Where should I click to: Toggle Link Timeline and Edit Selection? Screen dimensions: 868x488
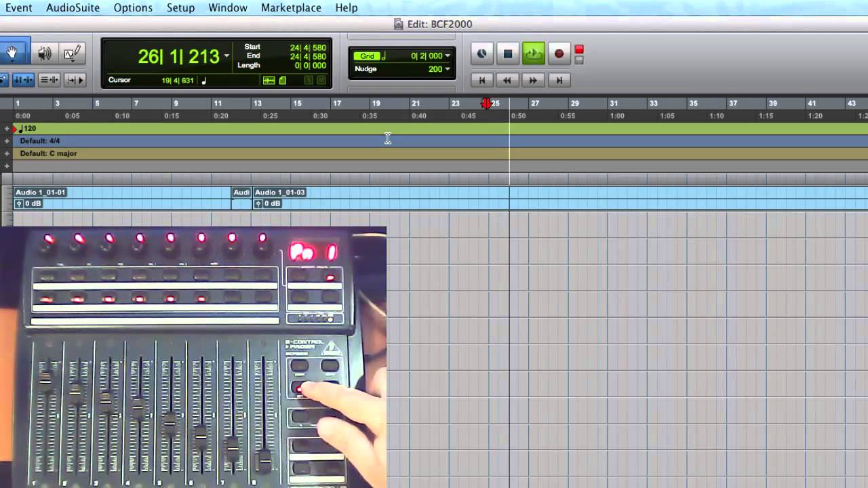click(x=23, y=80)
